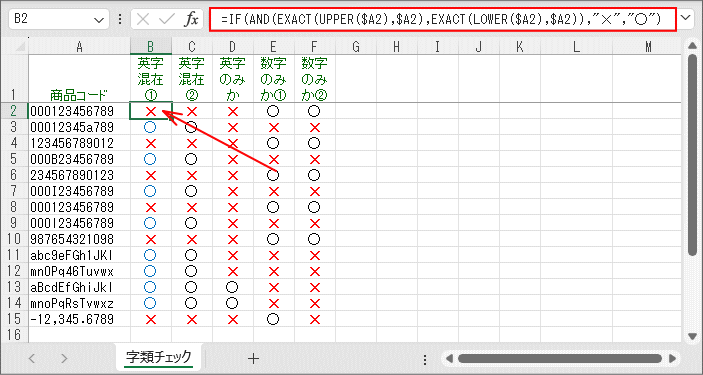Select column D header
This screenshot has width=703, height=375.
click(233, 47)
